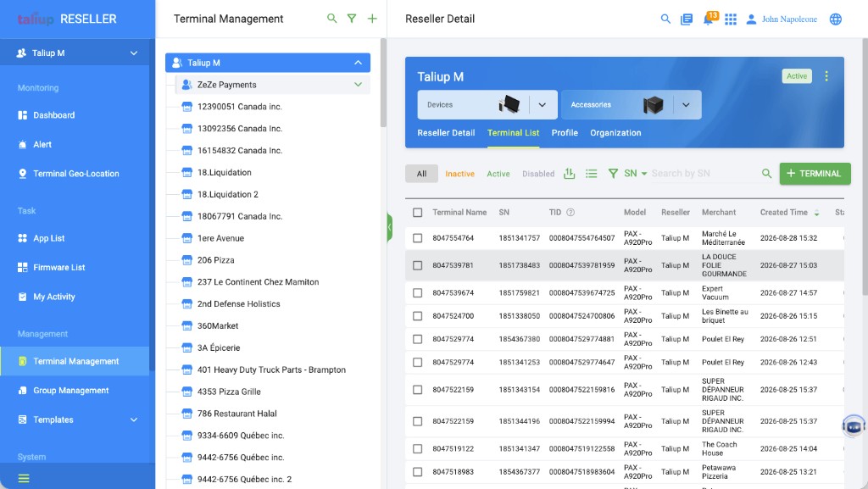Check the box for terminal 8047519122

point(417,448)
